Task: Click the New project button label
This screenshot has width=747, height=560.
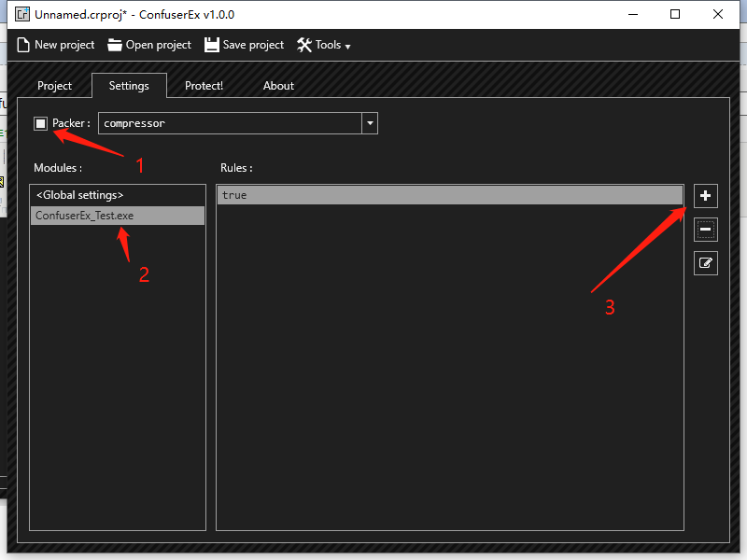Action: 64,45
